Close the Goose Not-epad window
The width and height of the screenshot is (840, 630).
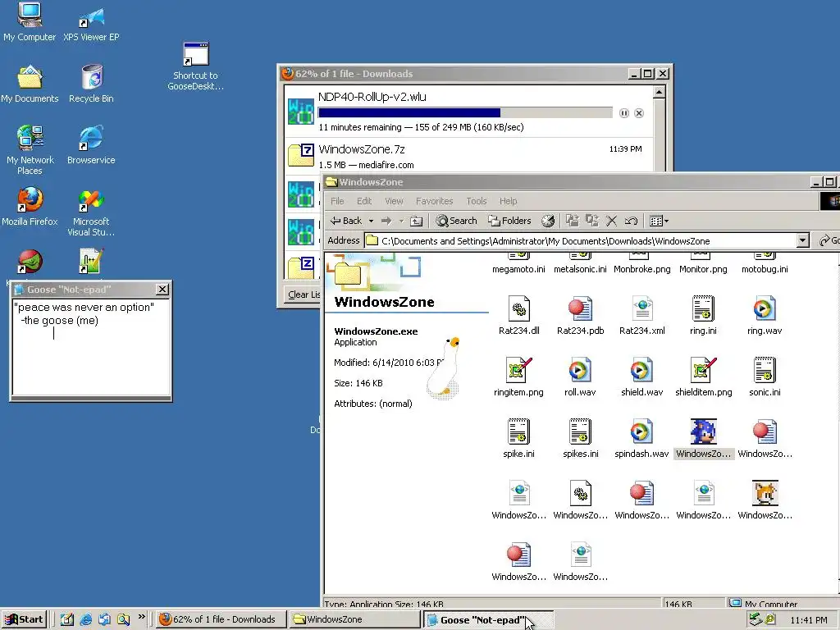(162, 290)
